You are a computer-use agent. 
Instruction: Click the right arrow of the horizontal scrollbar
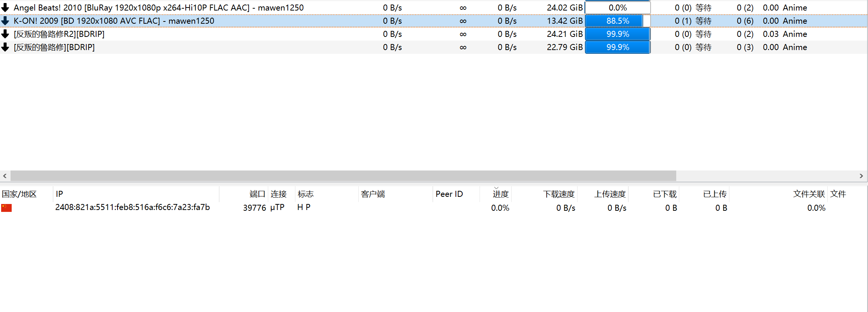pos(861,176)
